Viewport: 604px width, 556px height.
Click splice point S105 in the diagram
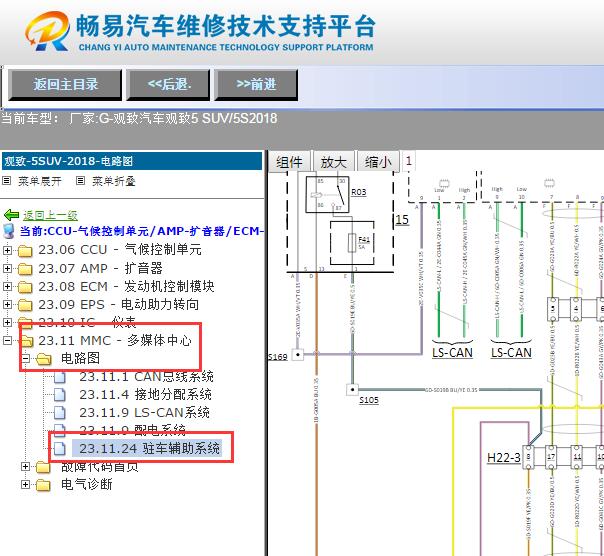(x=352, y=390)
